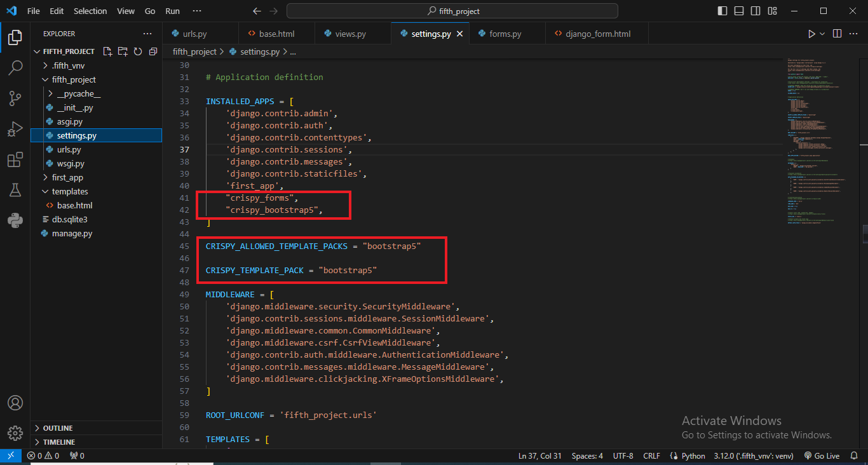Open the Manage gear icon
This screenshot has width=868, height=465.
pos(15,433)
